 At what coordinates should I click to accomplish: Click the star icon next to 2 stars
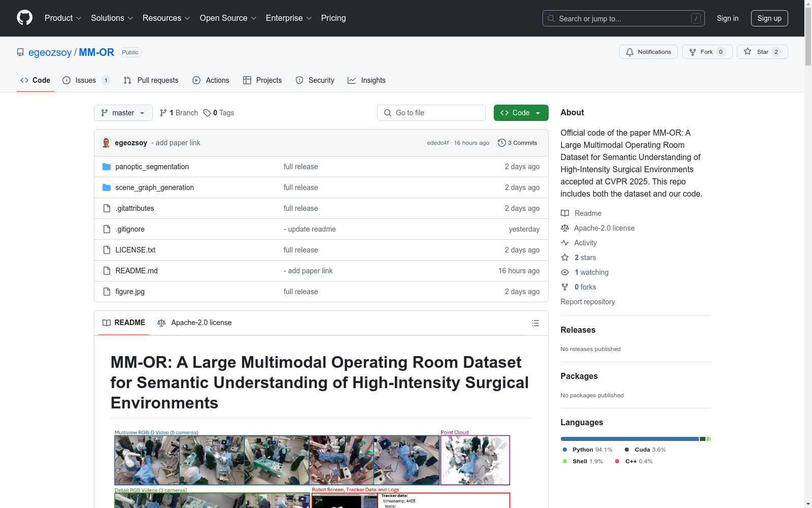coord(565,258)
